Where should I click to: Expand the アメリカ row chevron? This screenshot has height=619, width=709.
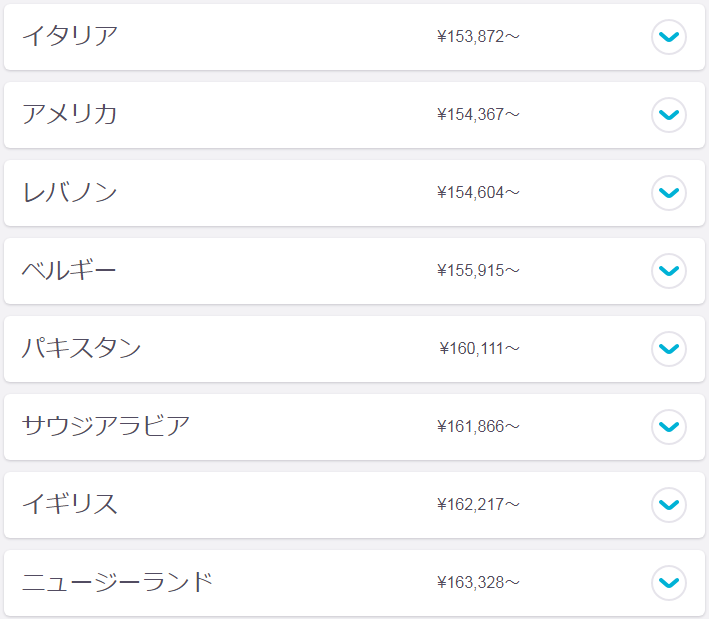click(x=669, y=115)
